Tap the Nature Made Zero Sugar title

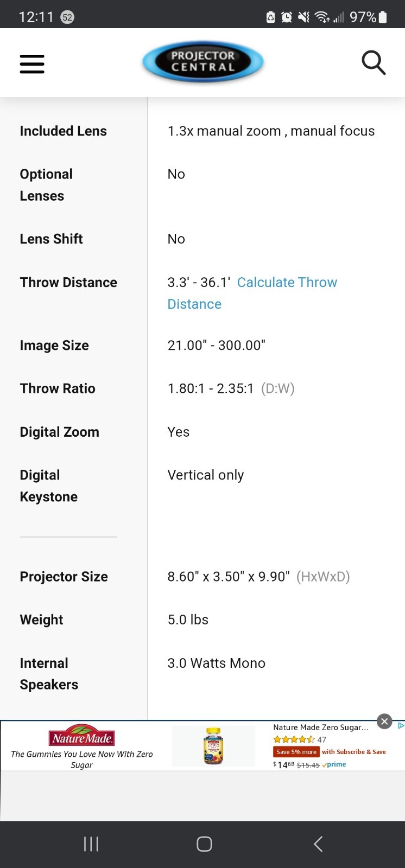(321, 727)
